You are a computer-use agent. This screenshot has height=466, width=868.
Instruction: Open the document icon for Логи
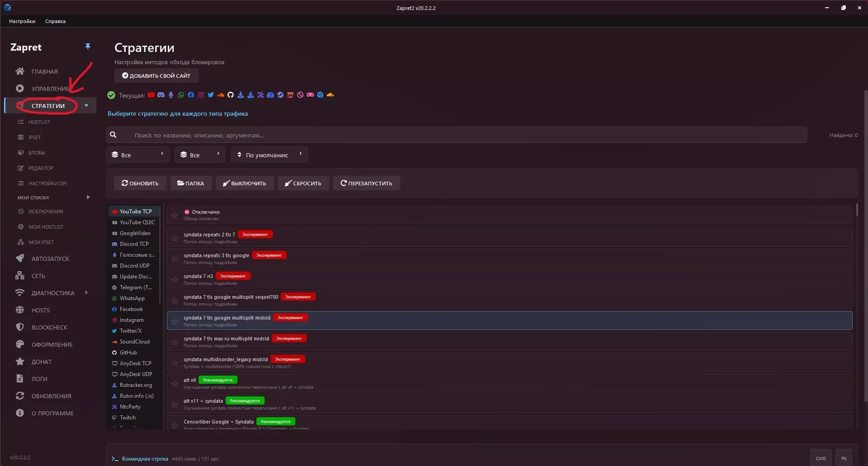(x=20, y=378)
